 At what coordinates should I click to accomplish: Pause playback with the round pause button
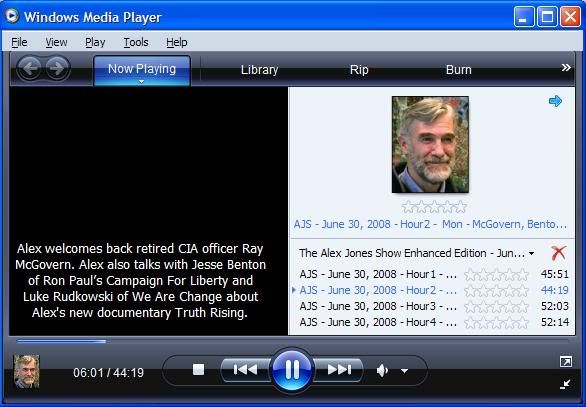pos(292,370)
